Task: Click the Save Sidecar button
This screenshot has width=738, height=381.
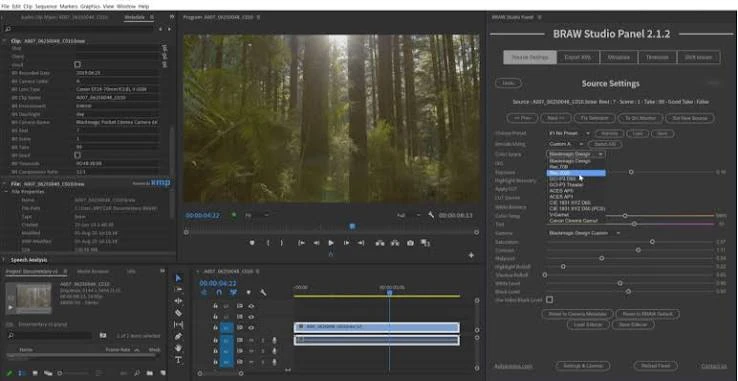Action: tap(634, 324)
